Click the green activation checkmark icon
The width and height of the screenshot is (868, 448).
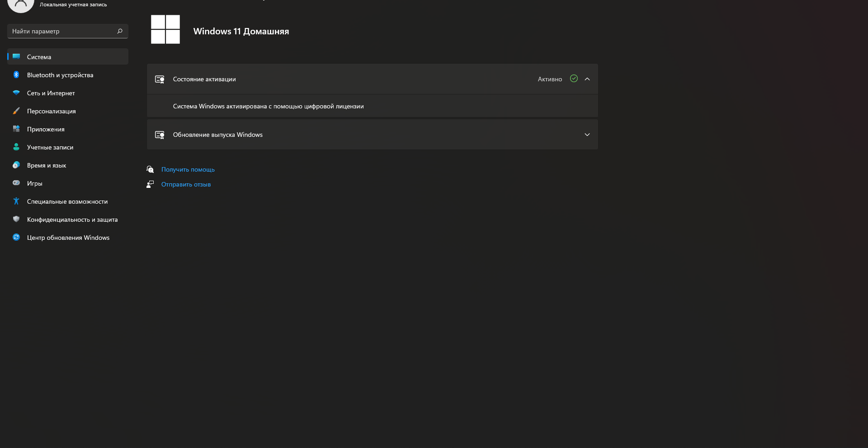(x=574, y=79)
